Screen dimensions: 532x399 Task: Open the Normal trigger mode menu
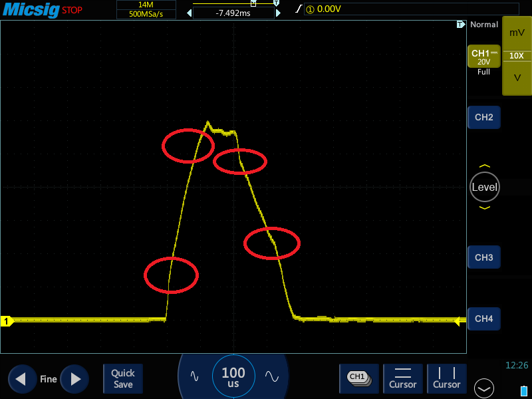point(483,25)
